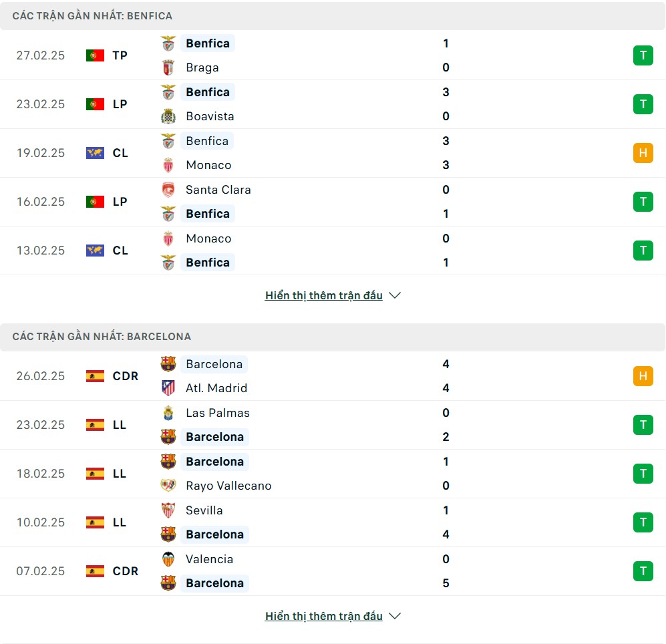This screenshot has height=644, width=666.
Task: Click the Santa Clara club logo
Action: (168, 190)
